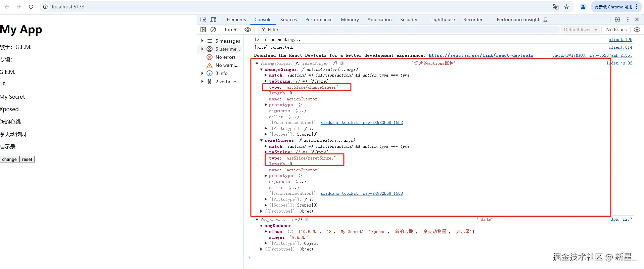Open the Default levels dropdown

pyautogui.click(x=581, y=30)
